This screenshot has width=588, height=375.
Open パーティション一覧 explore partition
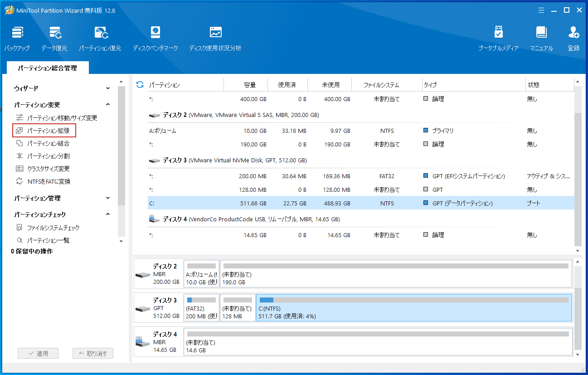coord(43,240)
